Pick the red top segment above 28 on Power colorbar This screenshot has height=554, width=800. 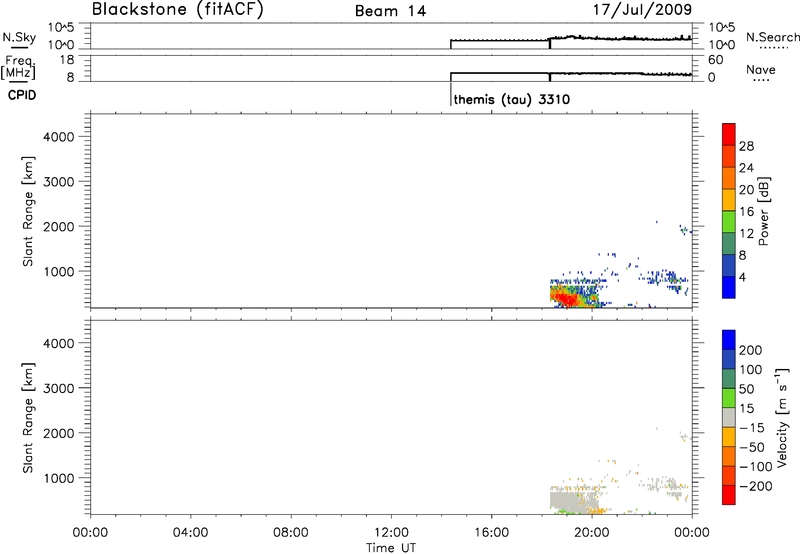pyautogui.click(x=729, y=134)
